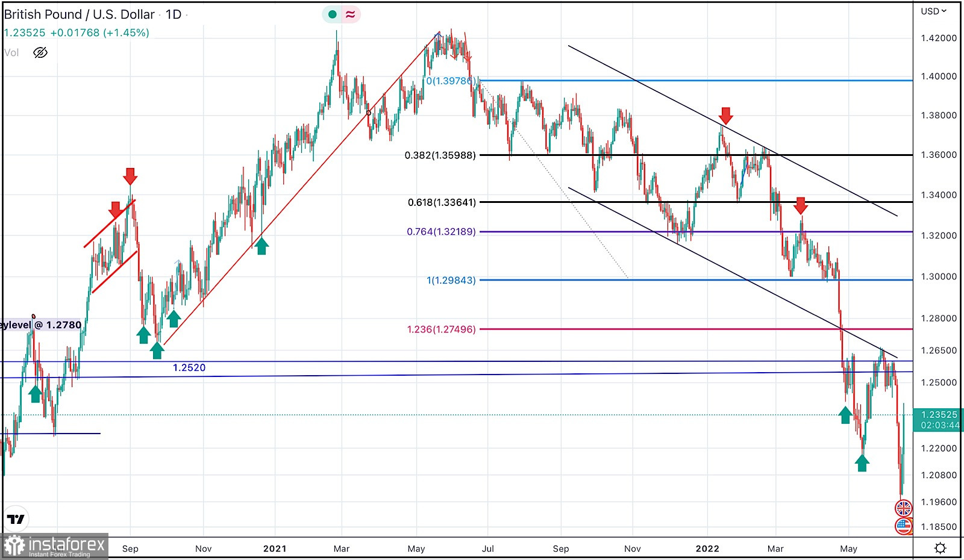This screenshot has width=964, height=560.
Task: Click the price change +0.01768 (+1.45%)
Action: point(99,33)
